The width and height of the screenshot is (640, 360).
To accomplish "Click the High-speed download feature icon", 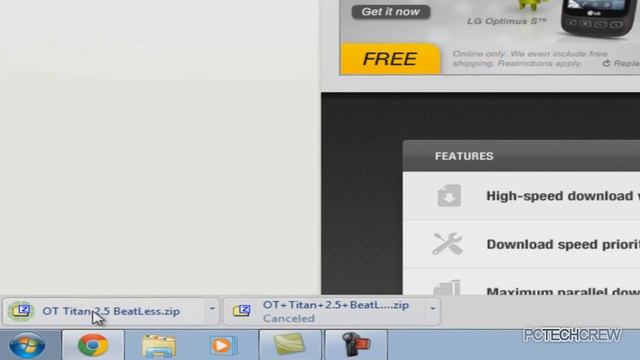I will pos(449,196).
